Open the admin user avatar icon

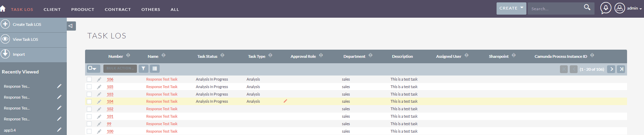[x=620, y=8]
